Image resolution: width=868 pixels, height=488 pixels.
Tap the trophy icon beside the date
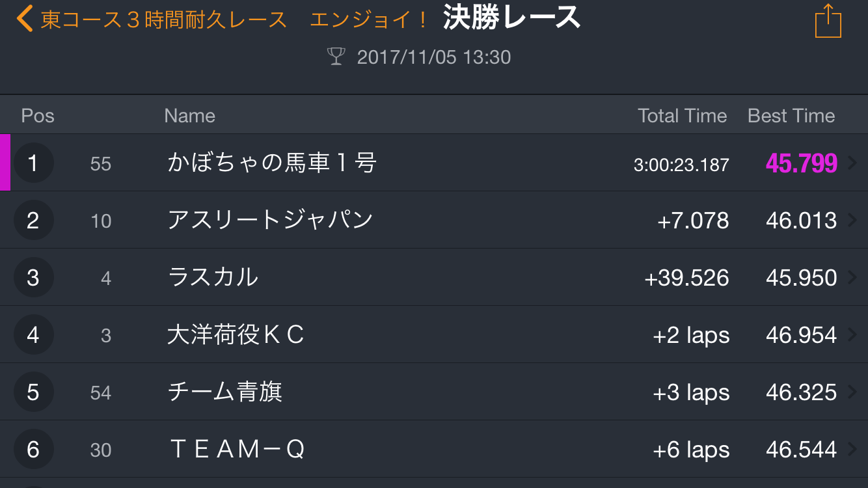[x=336, y=57]
